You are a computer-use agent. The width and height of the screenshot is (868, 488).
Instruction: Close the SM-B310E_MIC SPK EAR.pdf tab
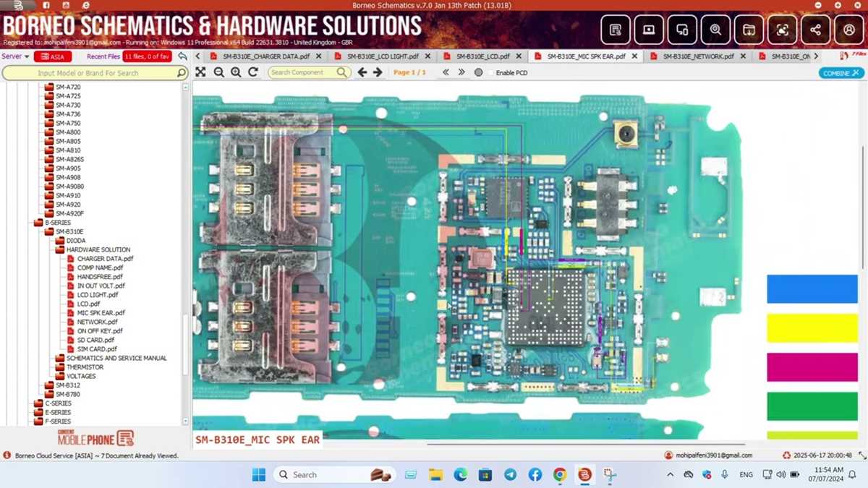coord(634,56)
